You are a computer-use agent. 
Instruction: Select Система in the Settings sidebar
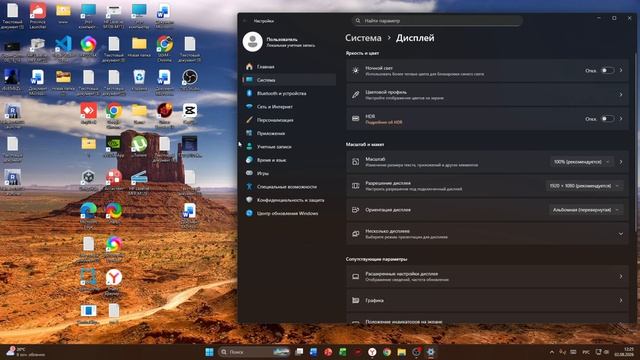[x=289, y=80]
